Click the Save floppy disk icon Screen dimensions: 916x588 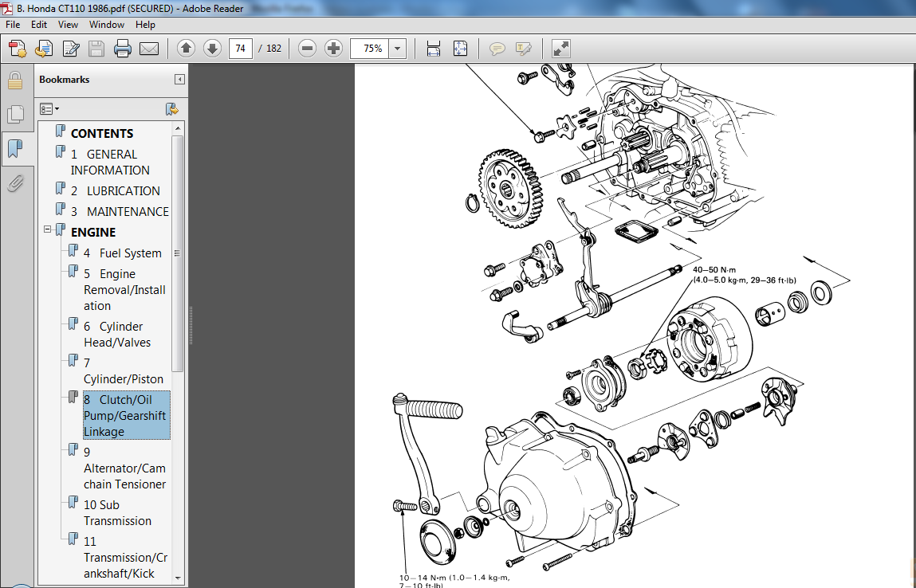coord(96,49)
